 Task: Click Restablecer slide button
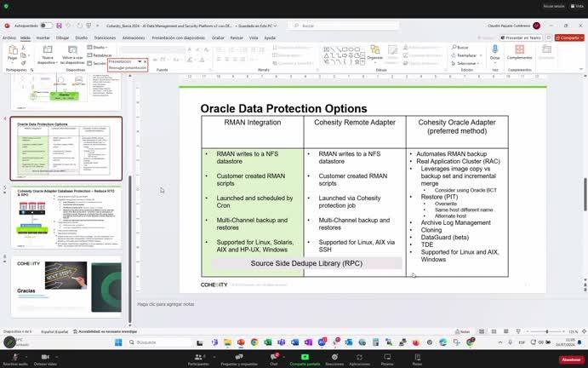100,55
